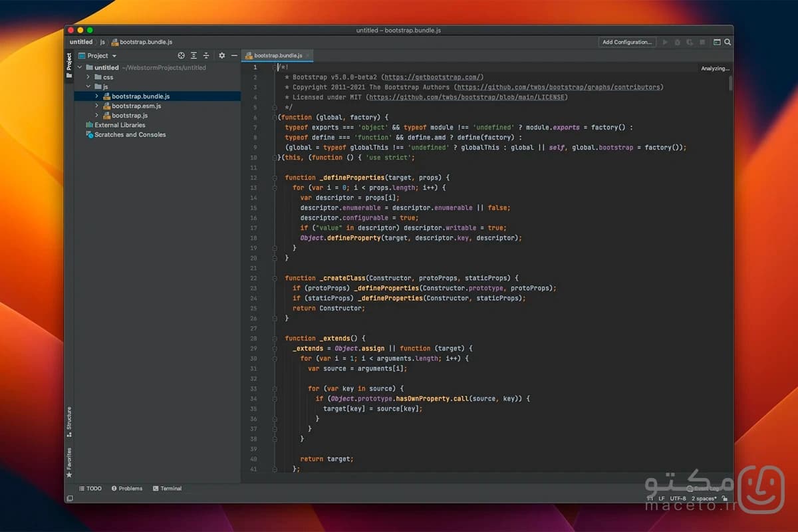Expand the css folder chevron
The height and width of the screenshot is (532, 798).
pyautogui.click(x=88, y=77)
